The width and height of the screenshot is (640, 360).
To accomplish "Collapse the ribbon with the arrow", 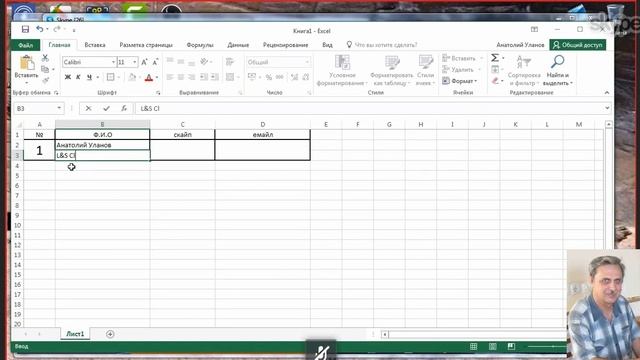I will click(607, 93).
